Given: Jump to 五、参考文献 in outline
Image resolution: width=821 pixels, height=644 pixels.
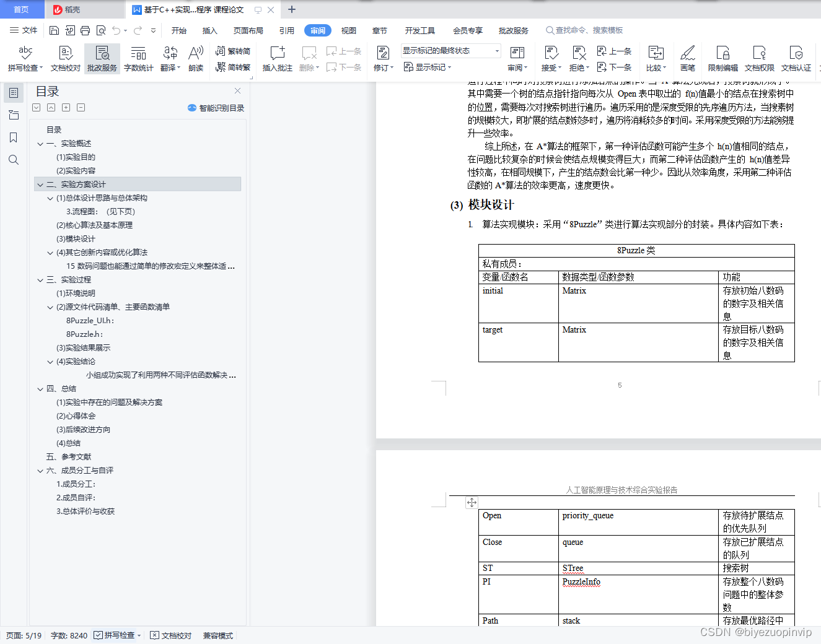Looking at the screenshot, I should pyautogui.click(x=69, y=457).
